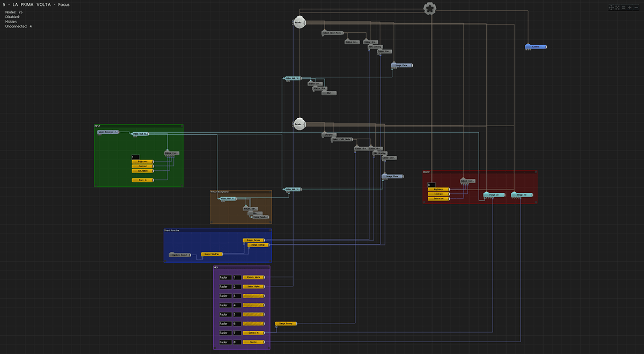Viewport: 644px width, 354px height.
Task: Click the 'Nodes: 75' statistic text
Action: pyautogui.click(x=13, y=12)
